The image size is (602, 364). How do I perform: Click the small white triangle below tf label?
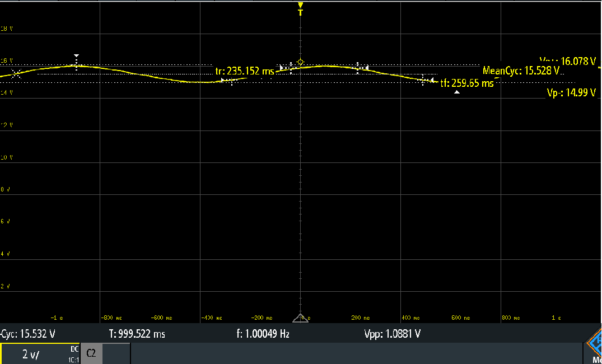pos(457,92)
